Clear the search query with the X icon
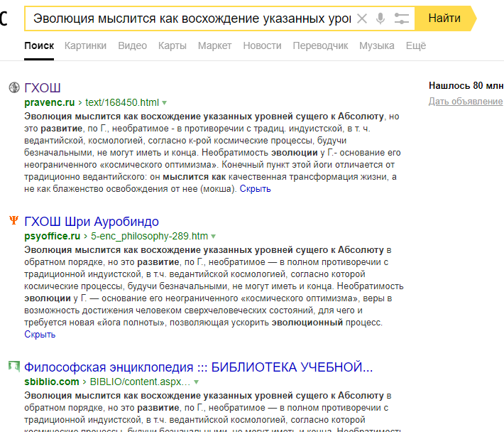504x432 pixels. click(362, 18)
